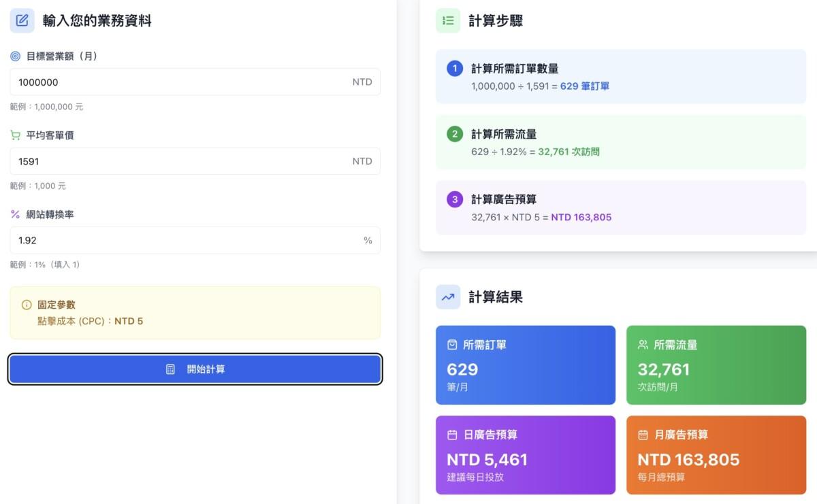Click the 計算所需訂單數量 step heading
817x504 pixels.
click(515, 69)
